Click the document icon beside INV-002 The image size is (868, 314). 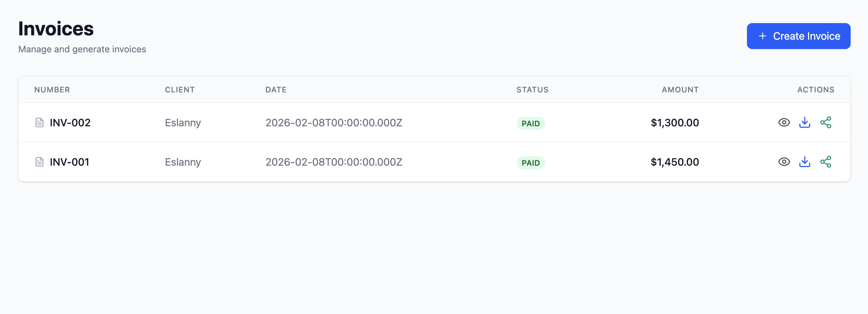point(39,123)
